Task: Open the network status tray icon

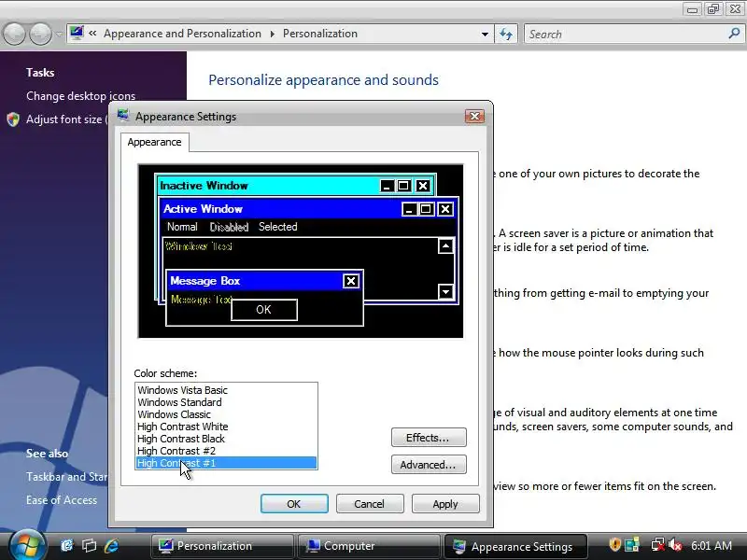Action: coord(657,545)
